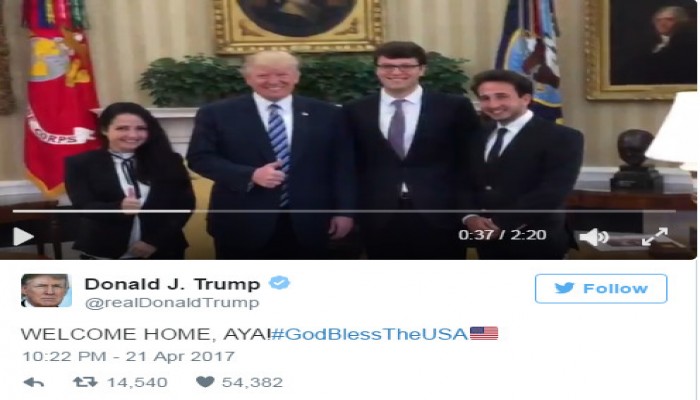Open the profile avatar thumbnail
The image size is (700, 400).
coord(46,291)
